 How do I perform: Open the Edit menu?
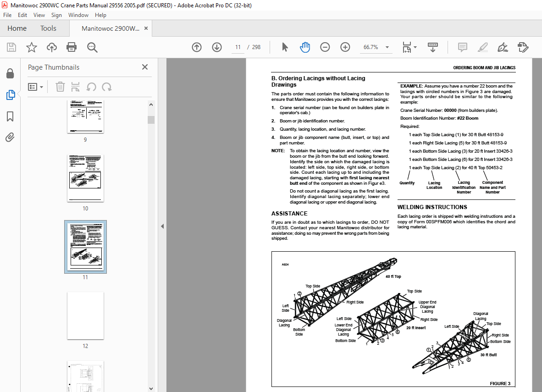pyautogui.click(x=22, y=15)
